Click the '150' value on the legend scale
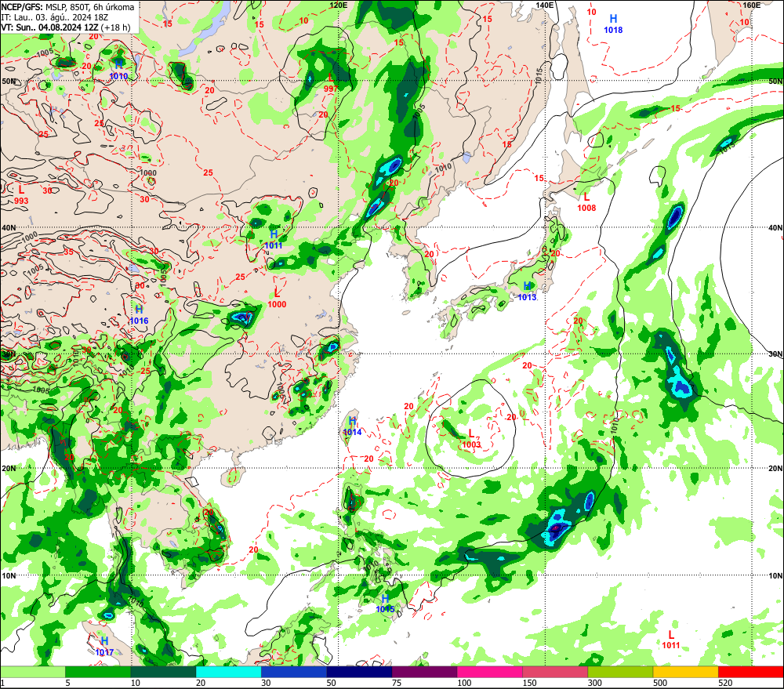This screenshot has height=689, width=784. [529, 683]
